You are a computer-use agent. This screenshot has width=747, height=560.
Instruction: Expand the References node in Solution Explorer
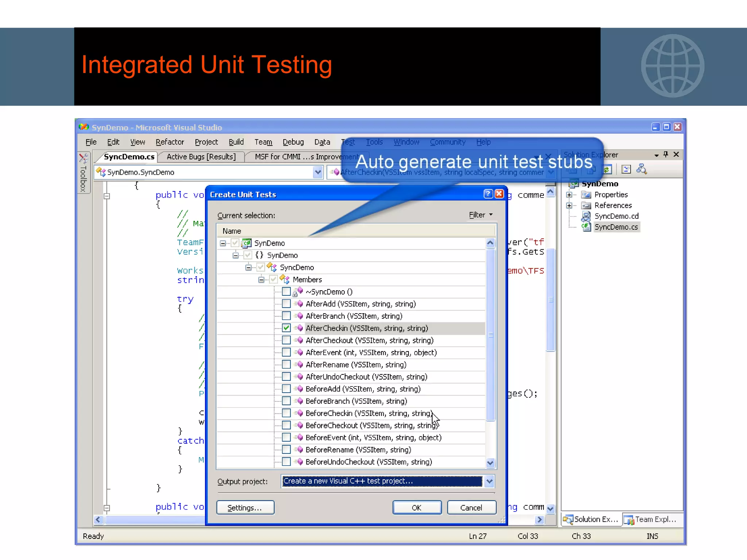coord(569,205)
